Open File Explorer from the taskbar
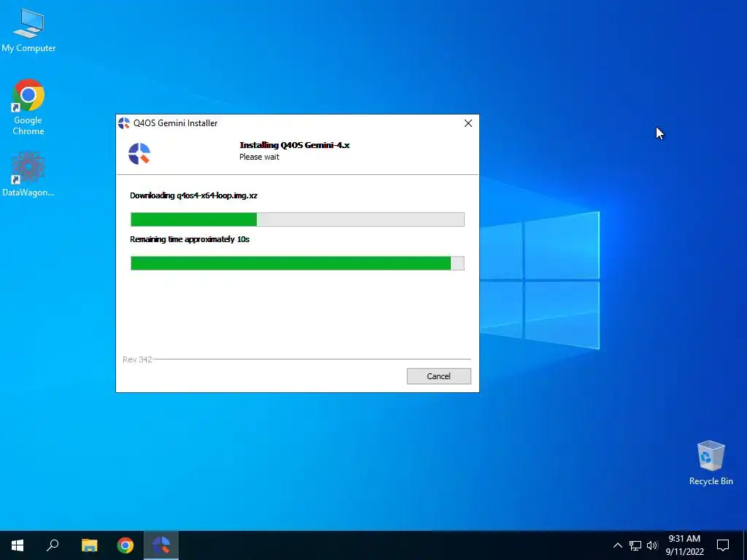The width and height of the screenshot is (747, 560). [89, 545]
